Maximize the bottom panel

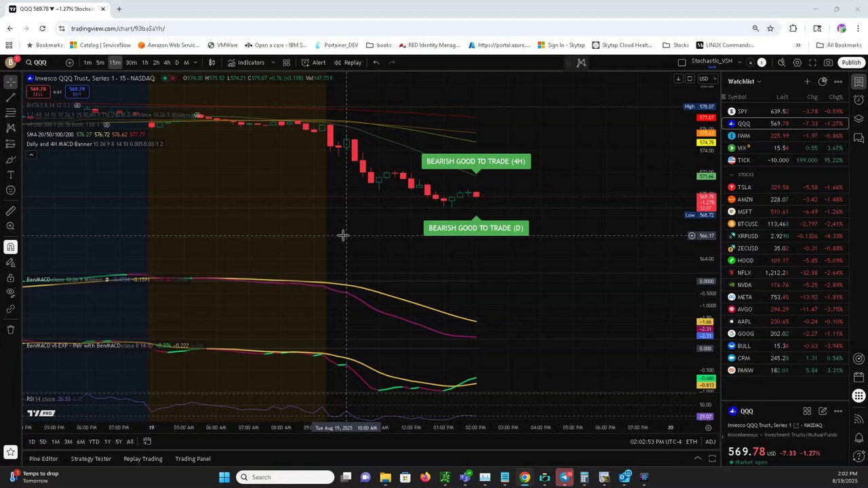point(712,459)
